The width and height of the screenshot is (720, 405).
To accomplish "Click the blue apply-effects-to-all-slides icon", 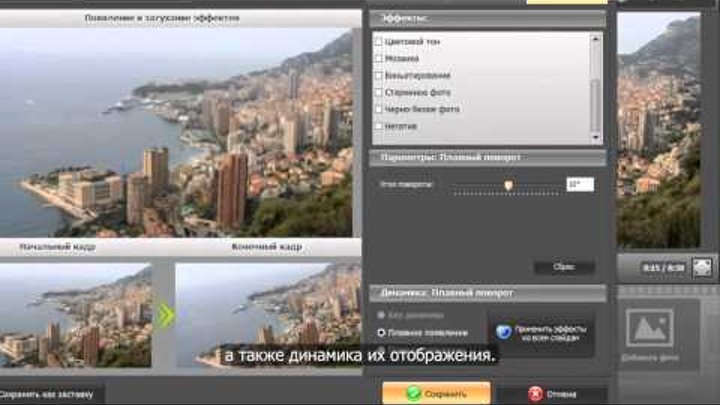I will click(503, 332).
